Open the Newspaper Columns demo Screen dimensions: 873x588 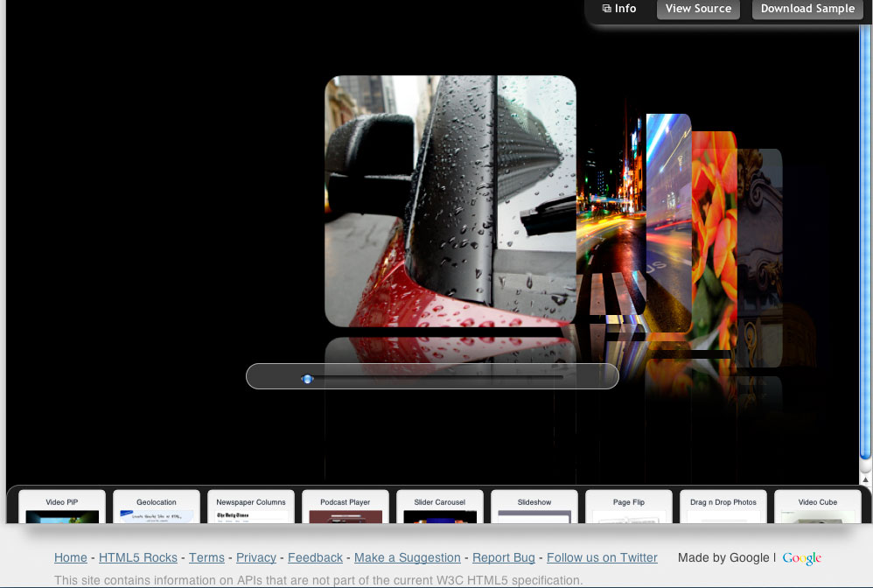pos(251,507)
